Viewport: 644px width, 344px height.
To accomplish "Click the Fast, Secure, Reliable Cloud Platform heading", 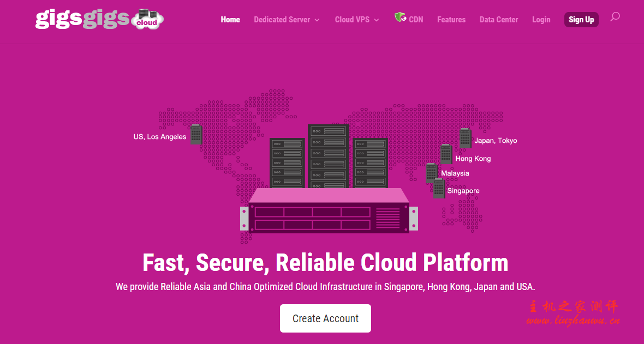I will (325, 263).
